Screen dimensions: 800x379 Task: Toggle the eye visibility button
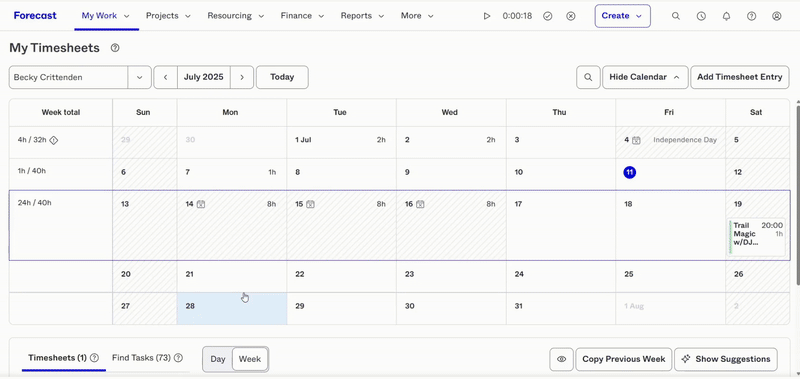click(562, 359)
